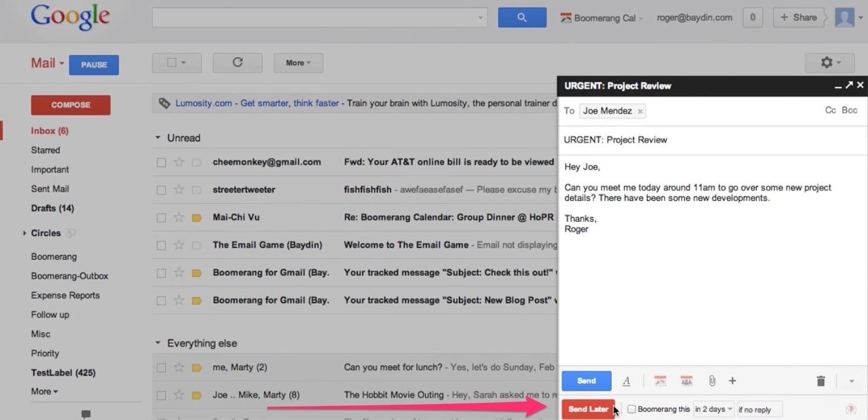Image resolution: width=868 pixels, height=420 pixels.
Task: Open formatting options in compose window
Action: tap(626, 381)
